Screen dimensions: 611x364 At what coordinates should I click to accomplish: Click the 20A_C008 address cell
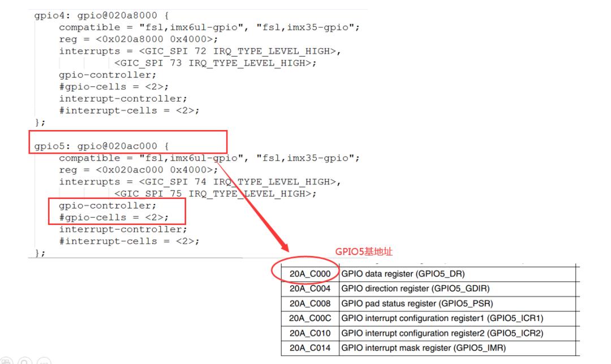tap(310, 304)
